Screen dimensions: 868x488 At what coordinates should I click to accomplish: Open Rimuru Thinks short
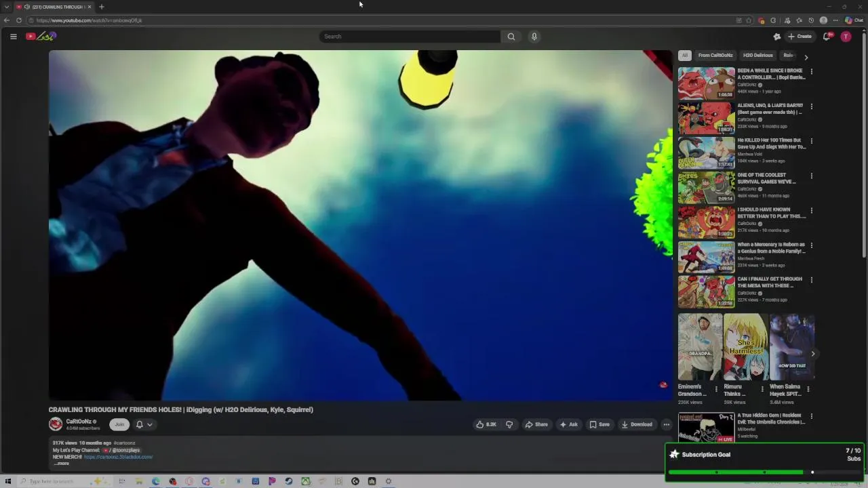coord(745,347)
